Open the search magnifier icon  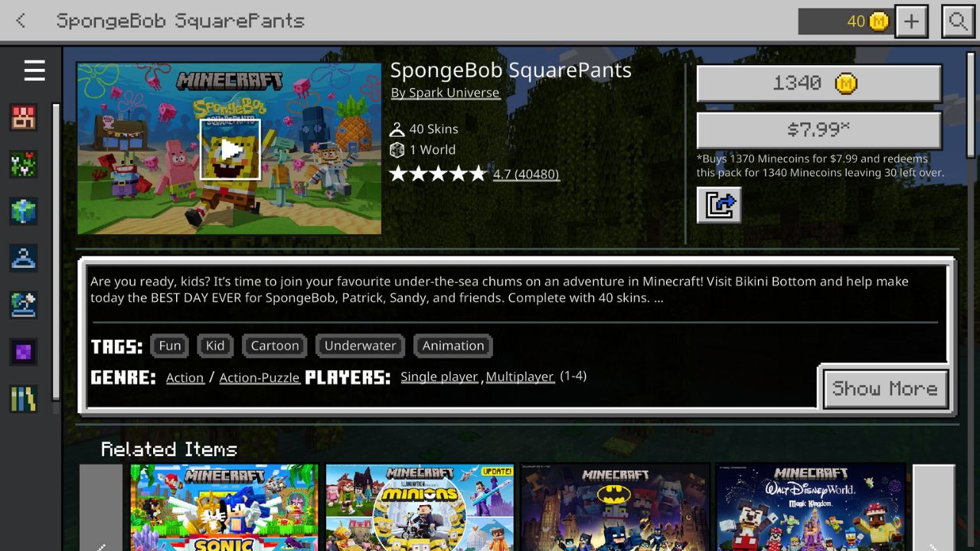tap(957, 21)
